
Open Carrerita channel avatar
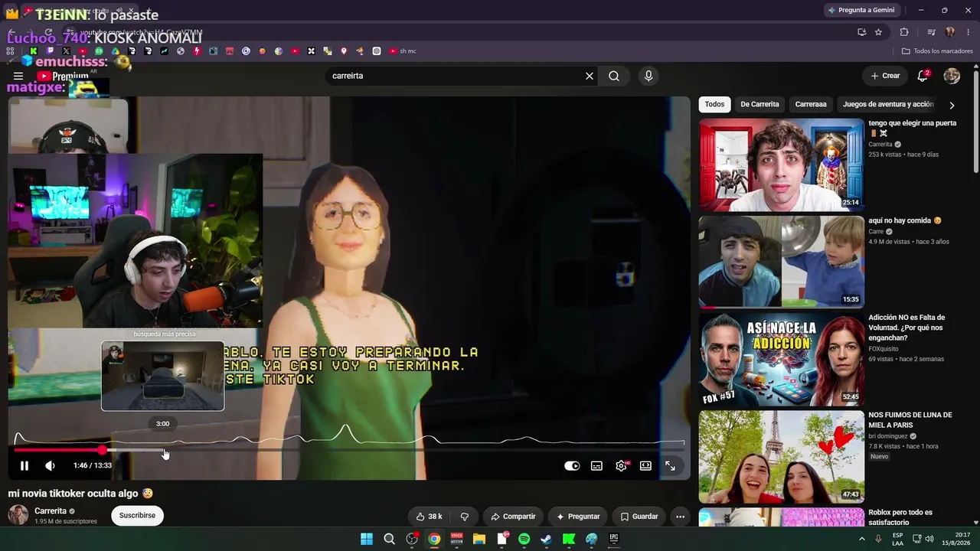click(x=18, y=515)
